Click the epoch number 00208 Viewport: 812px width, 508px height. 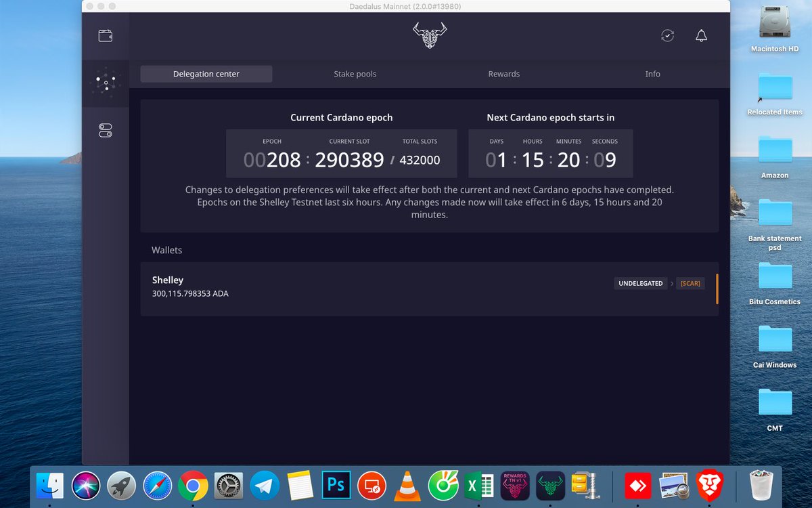click(x=272, y=160)
